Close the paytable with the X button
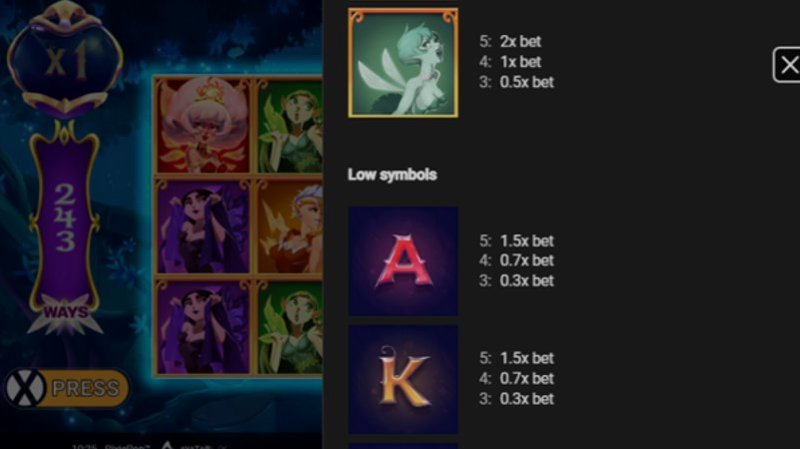 (x=787, y=65)
